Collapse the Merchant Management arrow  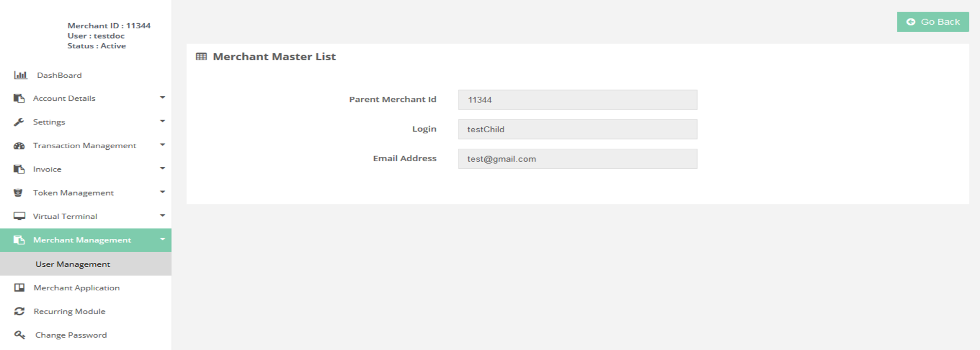pos(162,240)
